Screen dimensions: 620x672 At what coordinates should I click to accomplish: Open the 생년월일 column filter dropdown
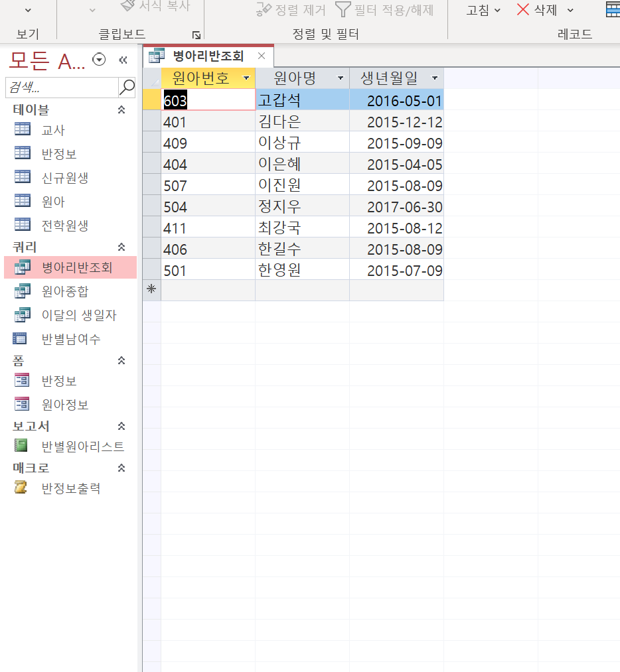pyautogui.click(x=435, y=78)
